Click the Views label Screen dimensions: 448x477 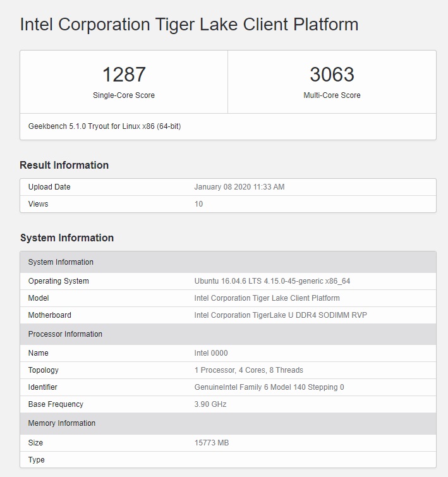[38, 204]
